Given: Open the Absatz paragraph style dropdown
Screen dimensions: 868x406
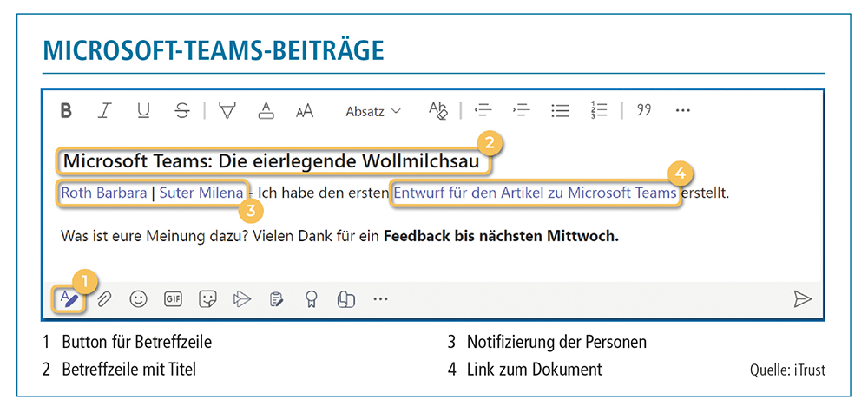Looking at the screenshot, I should pyautogui.click(x=373, y=111).
